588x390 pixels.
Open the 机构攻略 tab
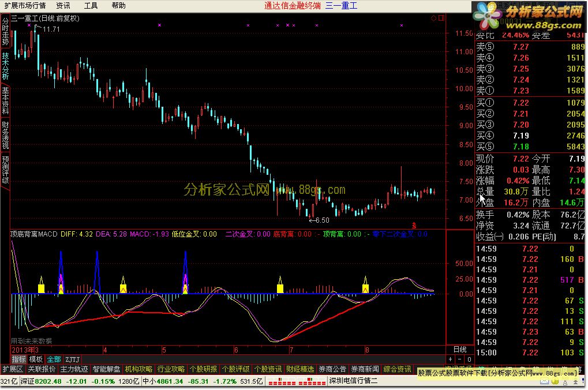tap(138, 369)
